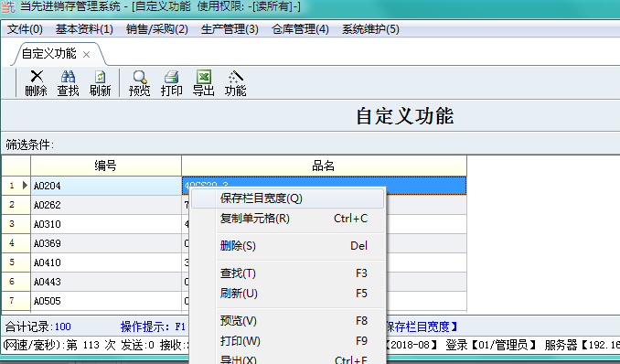
Task: Select cell A0410 in the 编号 column
Action: coord(106,262)
